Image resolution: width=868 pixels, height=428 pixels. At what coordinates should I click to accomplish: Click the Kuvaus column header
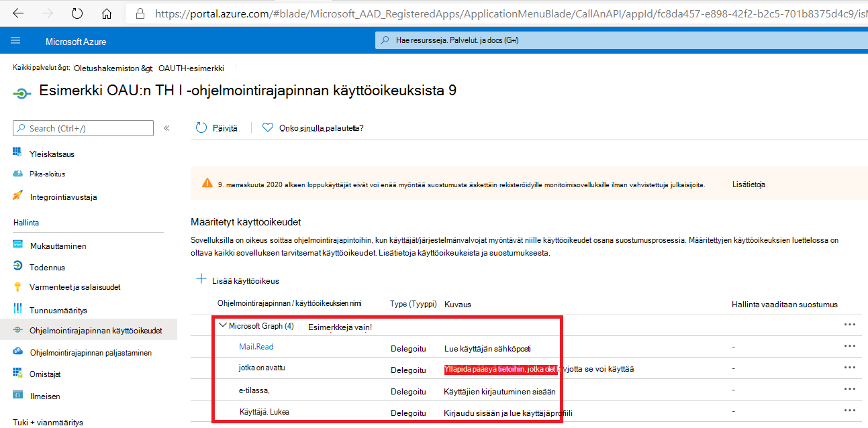(x=458, y=304)
